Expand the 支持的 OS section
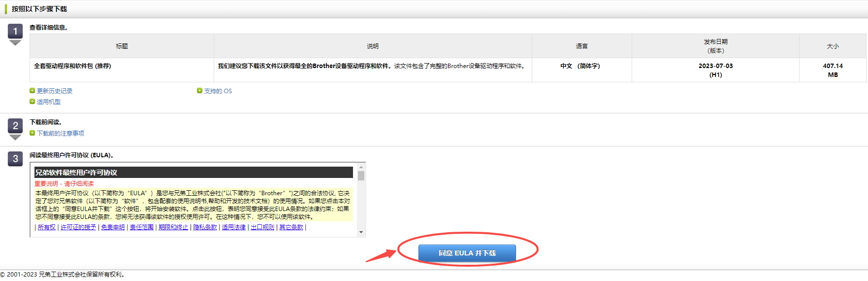868x281 pixels. (218, 91)
